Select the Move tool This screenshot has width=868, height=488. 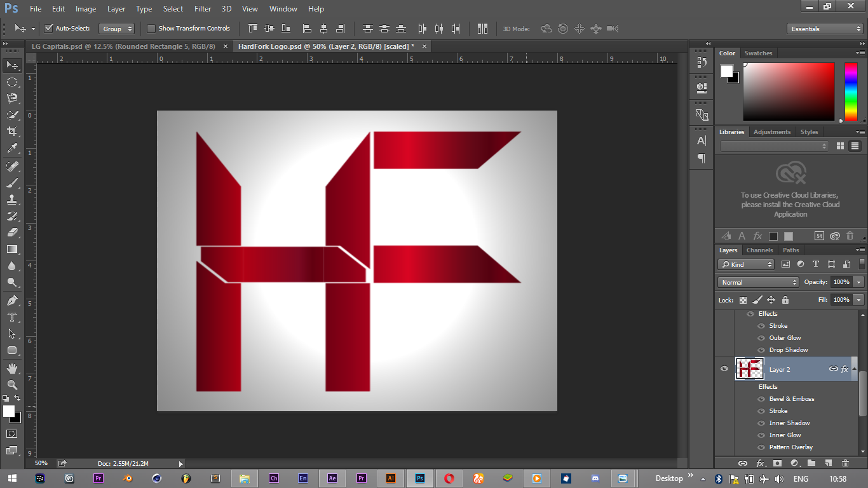(x=12, y=65)
